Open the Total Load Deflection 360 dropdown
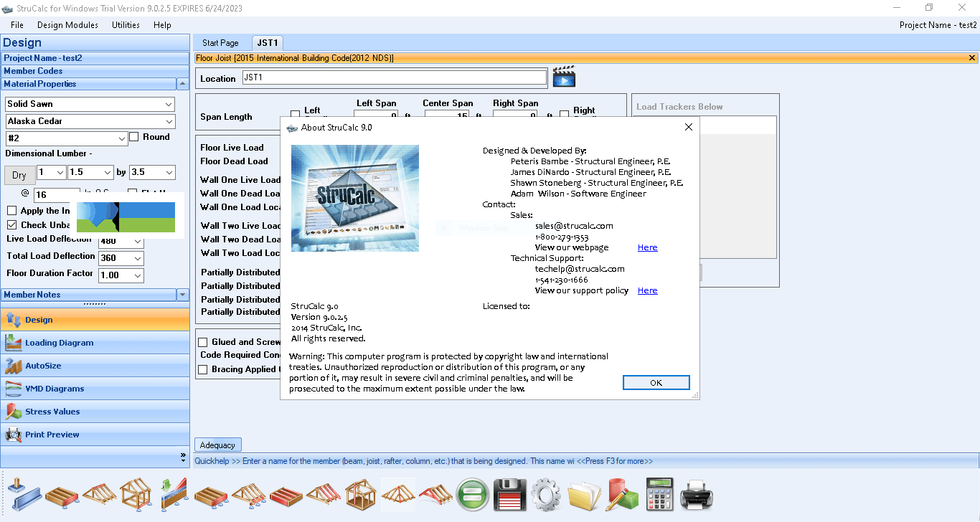 pyautogui.click(x=138, y=259)
